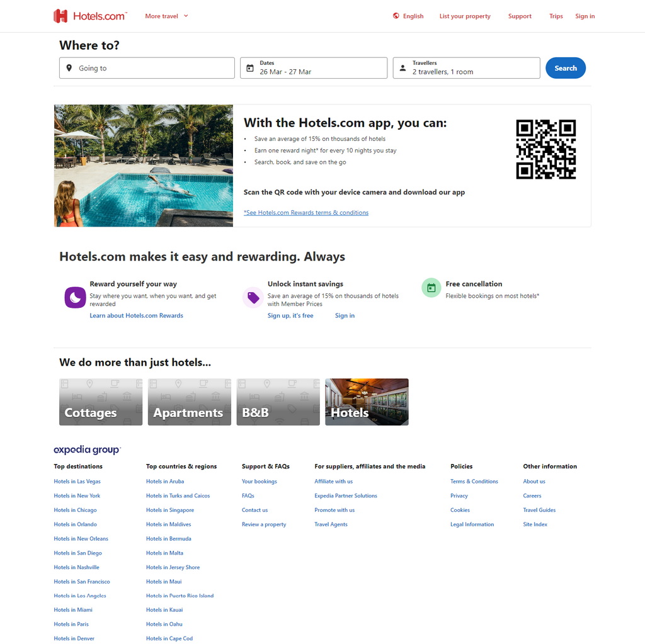This screenshot has height=644, width=645.
Task: Click the purple moon rewards icon
Action: (x=76, y=297)
